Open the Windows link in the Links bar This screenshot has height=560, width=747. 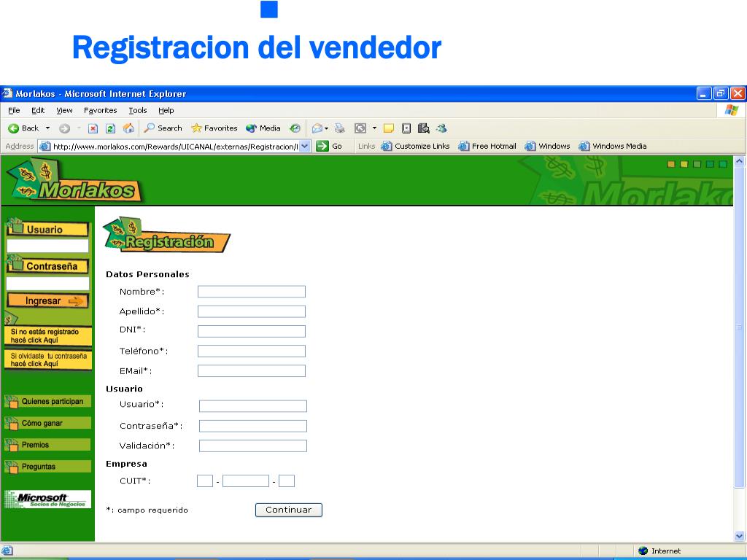click(x=547, y=146)
